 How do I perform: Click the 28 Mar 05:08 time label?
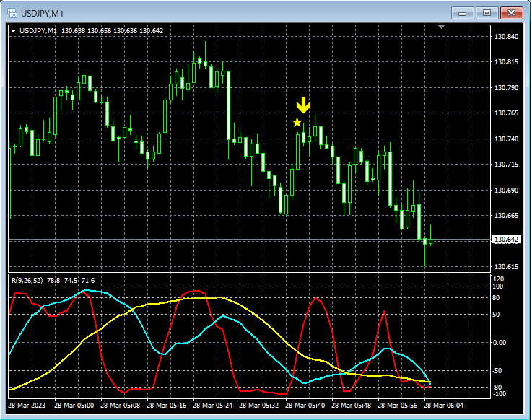(120, 406)
